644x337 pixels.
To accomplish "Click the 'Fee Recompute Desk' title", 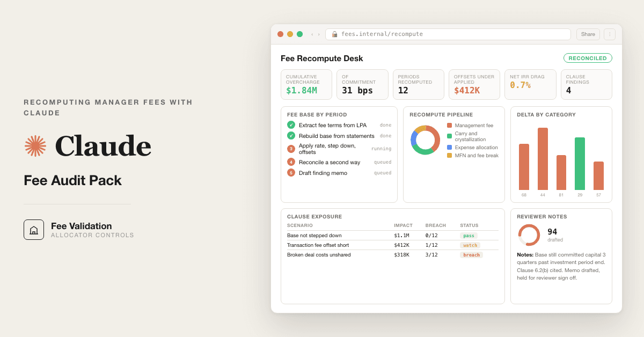I will [322, 58].
